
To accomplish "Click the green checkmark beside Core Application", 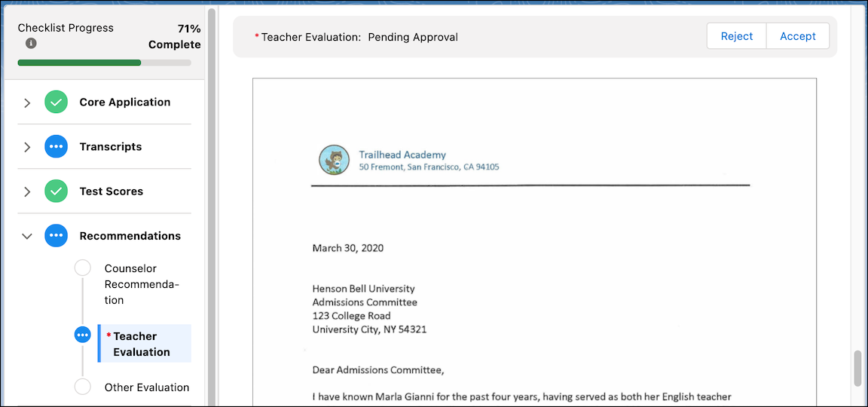I will pos(56,103).
